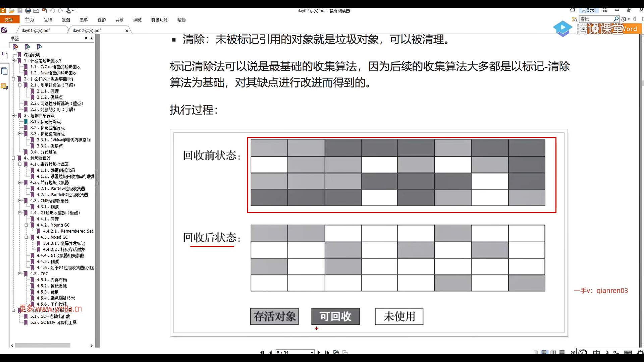Open the 文件 file button
Screen dimensions: 644x362
9,20
